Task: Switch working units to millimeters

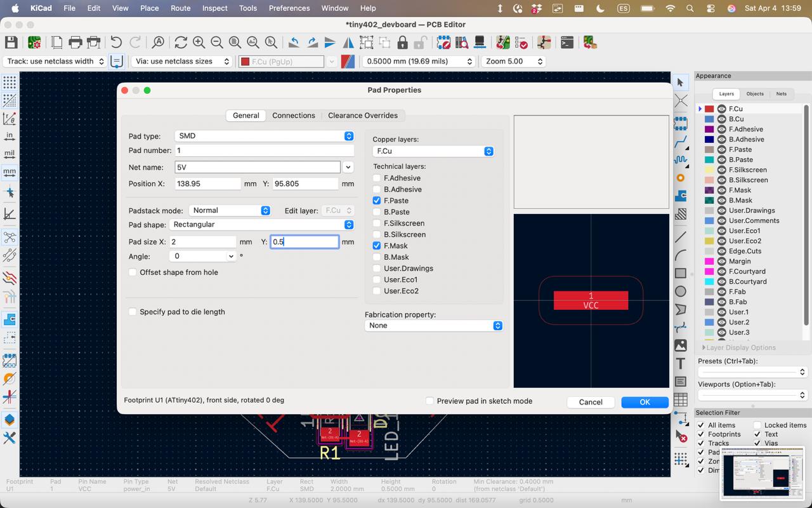Action: (x=9, y=171)
